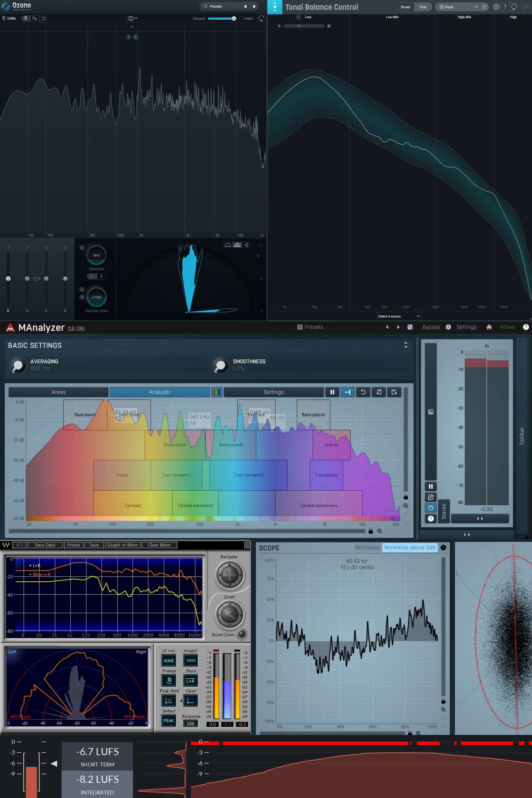This screenshot has width=532, height=798.
Task: Open the Waves LF res 40HZ selector
Action: click(x=169, y=661)
